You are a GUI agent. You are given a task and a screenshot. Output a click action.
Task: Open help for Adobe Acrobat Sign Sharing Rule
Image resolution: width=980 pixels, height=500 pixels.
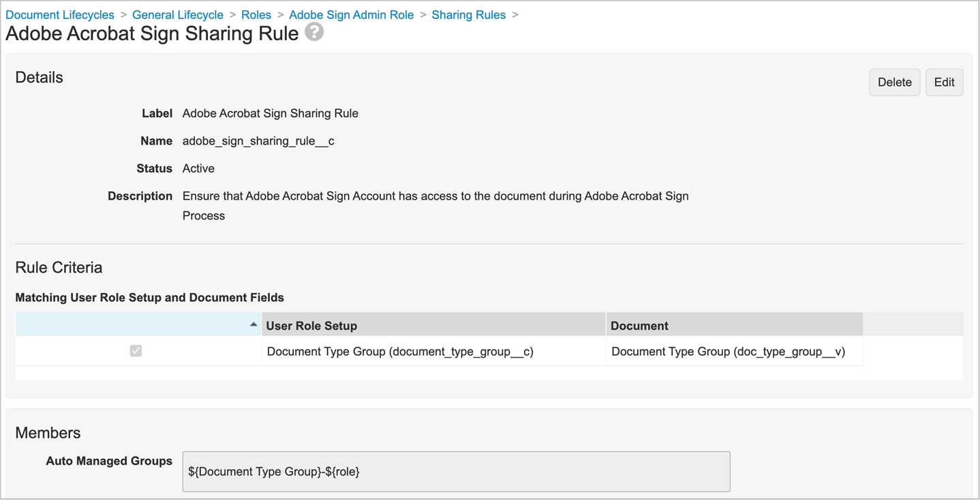[313, 31]
